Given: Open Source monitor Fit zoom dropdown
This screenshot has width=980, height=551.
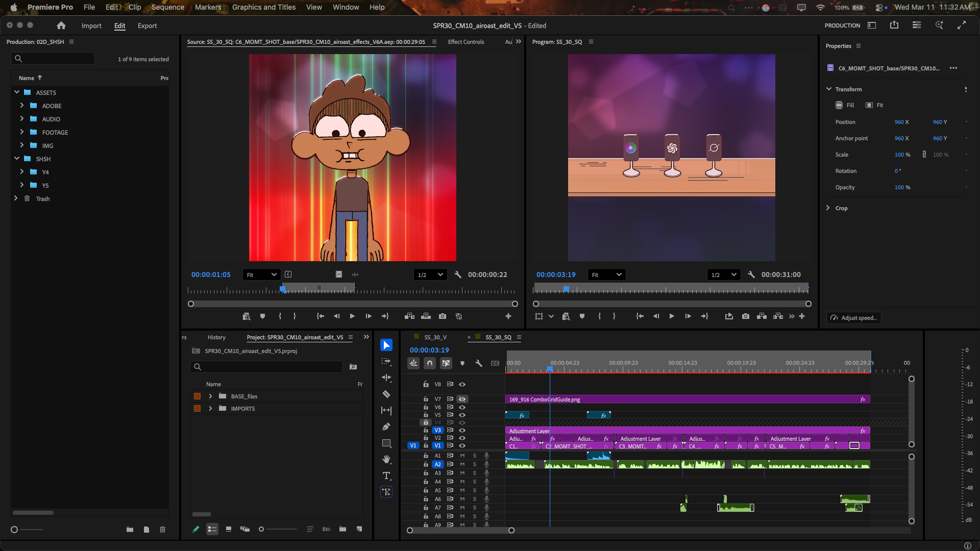Looking at the screenshot, I should (261, 274).
